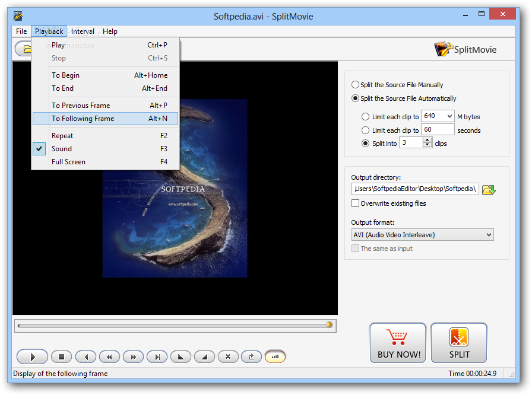Click the export arrow button
The width and height of the screenshot is (532, 395).
click(251, 356)
